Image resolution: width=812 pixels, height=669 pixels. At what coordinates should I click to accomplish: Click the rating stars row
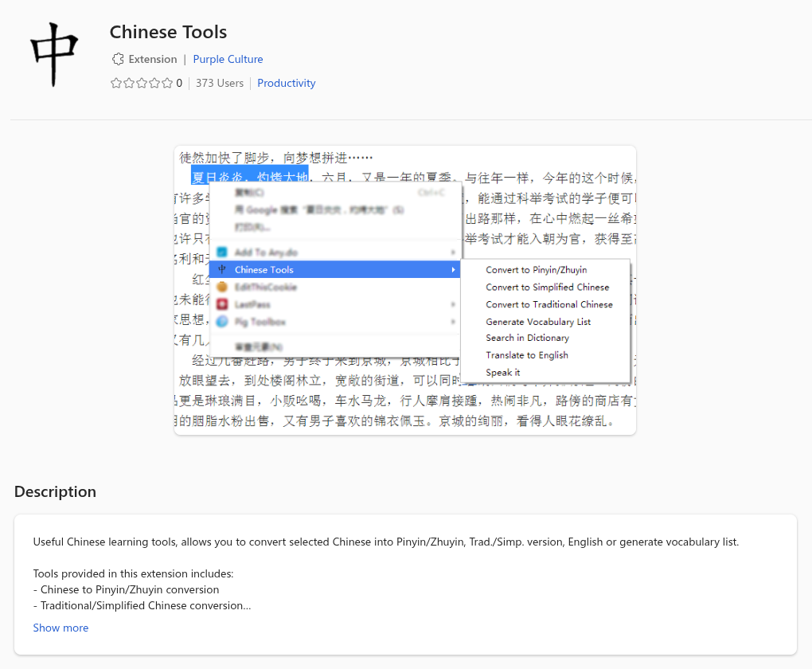142,83
